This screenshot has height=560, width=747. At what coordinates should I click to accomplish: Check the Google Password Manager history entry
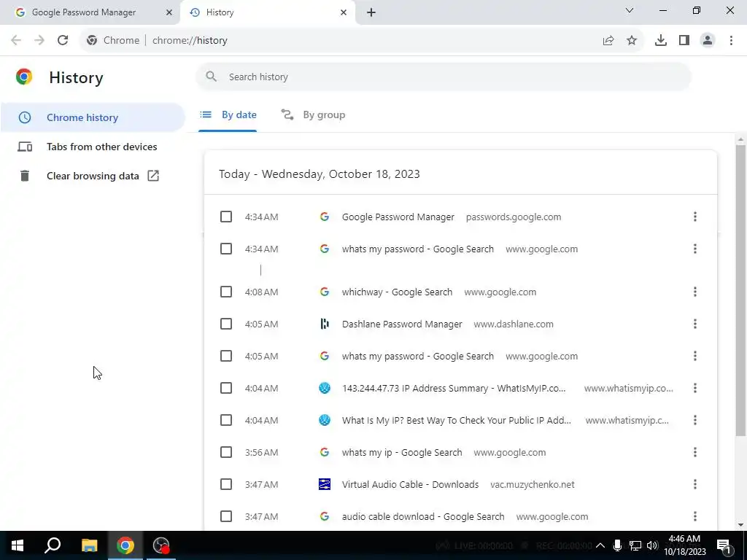[226, 217]
